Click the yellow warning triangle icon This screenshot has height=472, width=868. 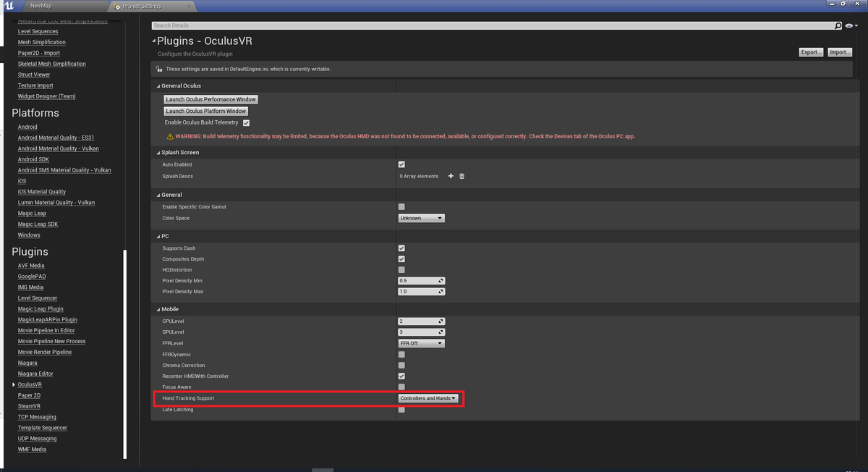170,136
